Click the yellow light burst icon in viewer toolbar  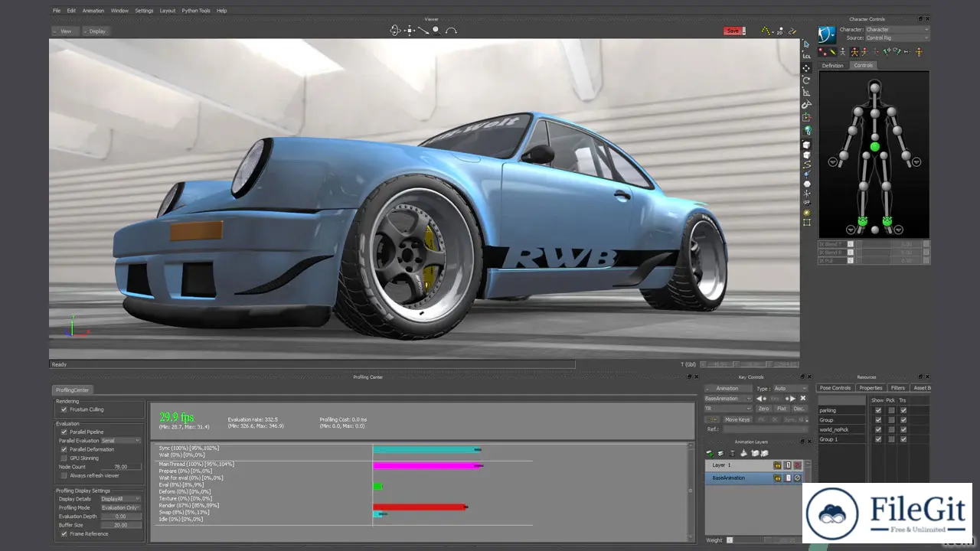pos(807,213)
